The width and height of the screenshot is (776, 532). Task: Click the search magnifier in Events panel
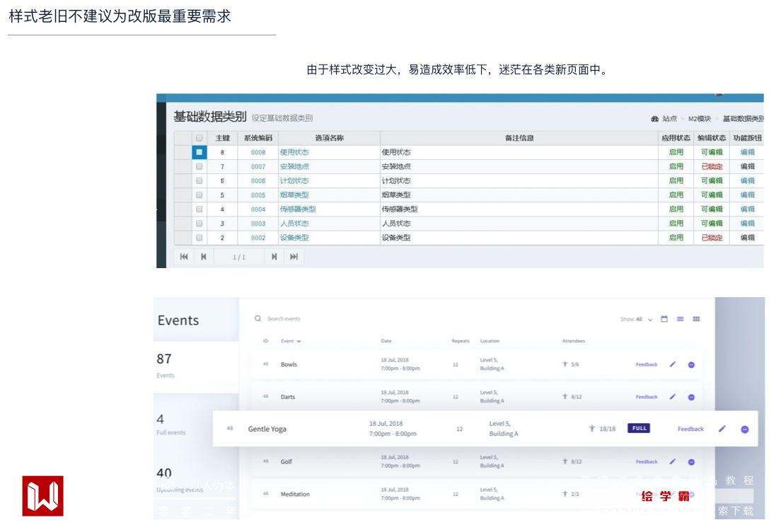click(x=258, y=318)
